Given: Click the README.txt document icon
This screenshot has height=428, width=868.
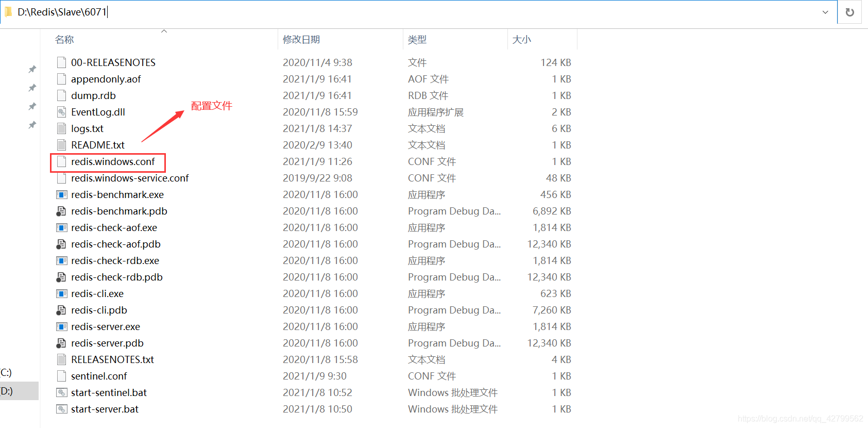Looking at the screenshot, I should tap(61, 145).
